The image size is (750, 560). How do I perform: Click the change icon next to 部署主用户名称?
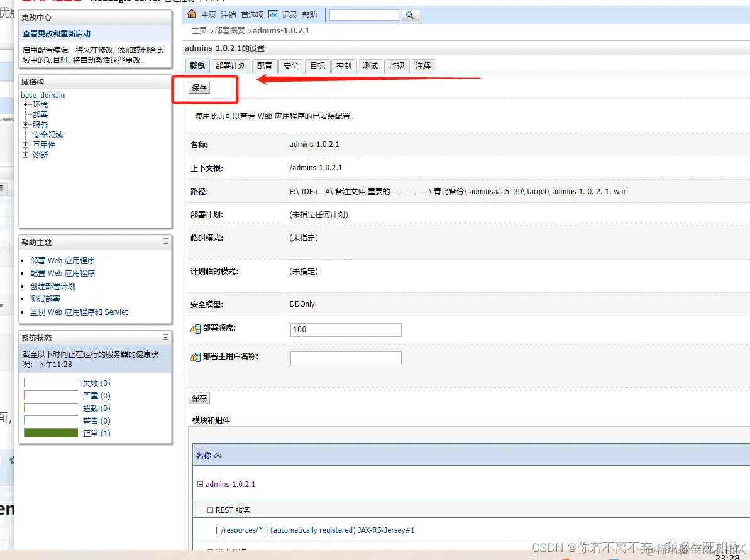click(x=195, y=357)
